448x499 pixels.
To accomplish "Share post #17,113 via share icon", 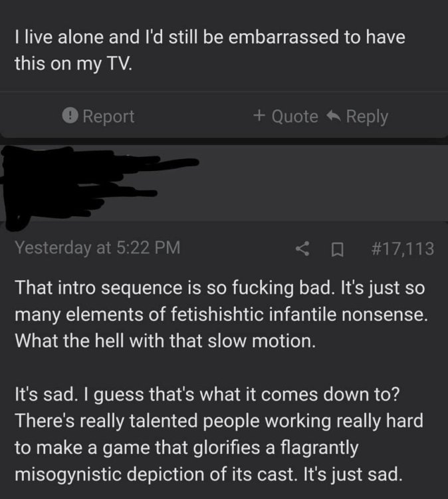I will (304, 249).
